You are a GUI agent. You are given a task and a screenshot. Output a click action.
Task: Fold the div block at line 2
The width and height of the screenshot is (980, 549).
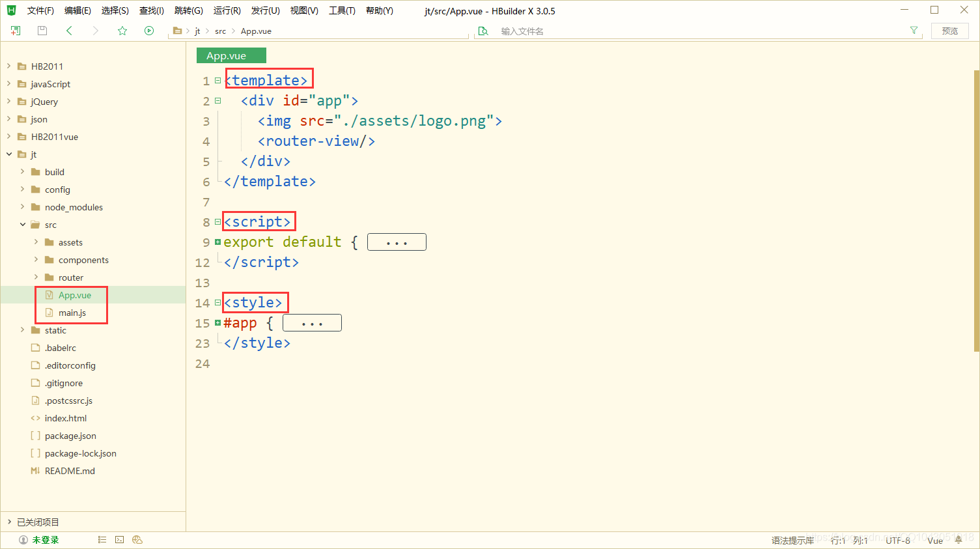pos(218,101)
